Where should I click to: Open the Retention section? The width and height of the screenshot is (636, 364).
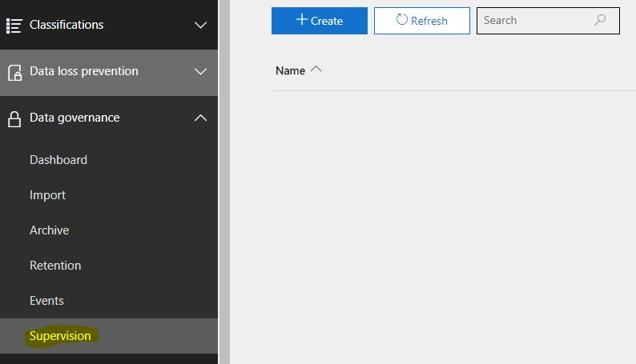55,266
